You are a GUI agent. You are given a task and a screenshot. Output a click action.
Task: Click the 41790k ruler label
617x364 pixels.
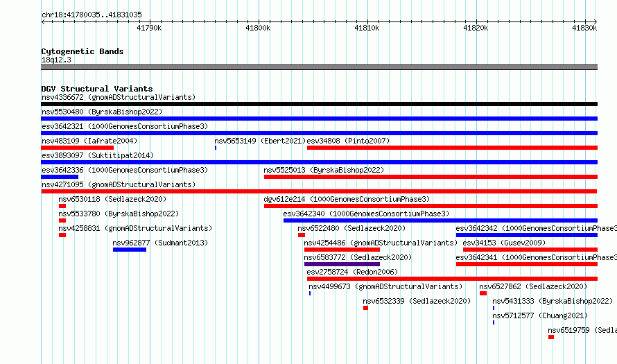click(x=149, y=28)
